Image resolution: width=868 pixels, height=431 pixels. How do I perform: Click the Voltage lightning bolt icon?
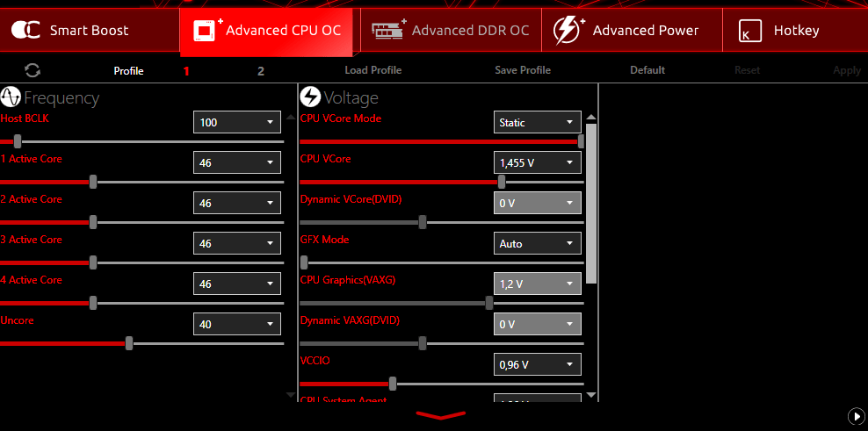pyautogui.click(x=310, y=97)
